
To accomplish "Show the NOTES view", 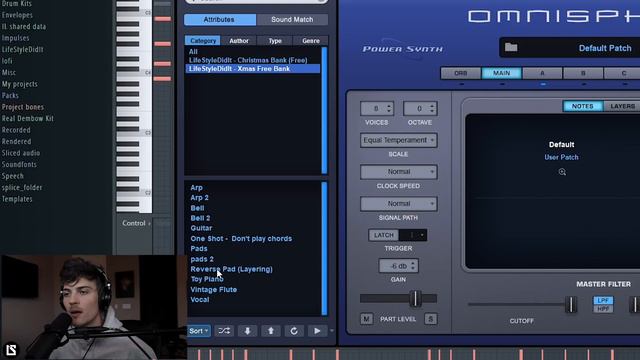I will click(x=582, y=106).
